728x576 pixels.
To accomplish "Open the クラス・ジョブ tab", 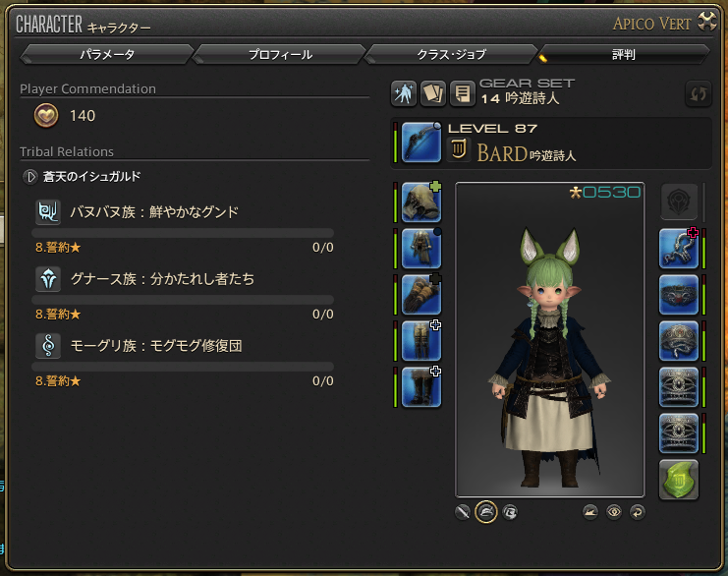I will (451, 55).
